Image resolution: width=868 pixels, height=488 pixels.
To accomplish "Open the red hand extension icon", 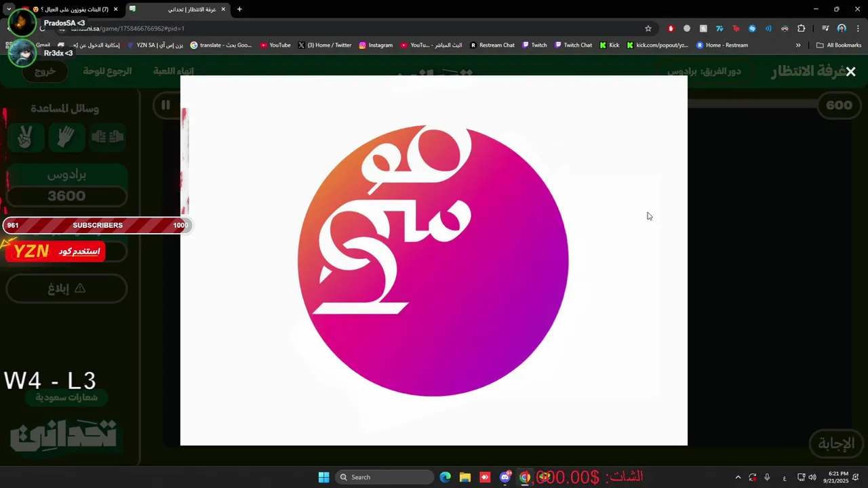I will pos(671,28).
